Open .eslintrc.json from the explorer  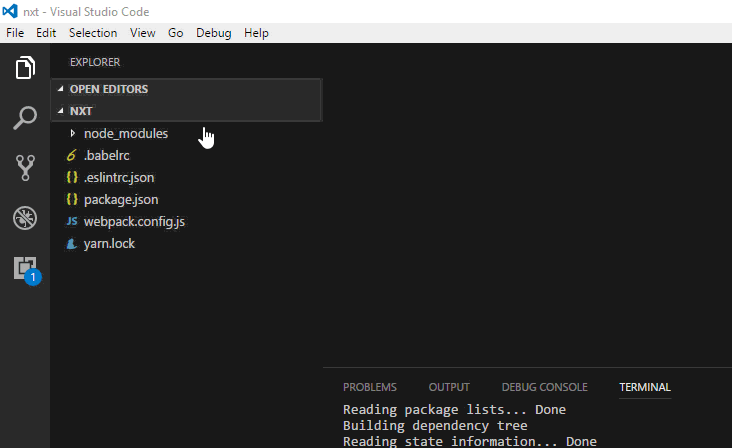tap(119, 177)
